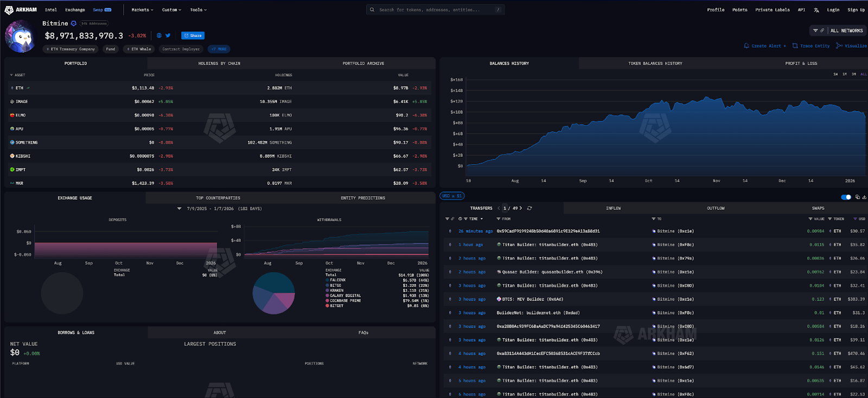Viewport: 868px width, 398px height.
Task: Open the language translation icon
Action: tap(816, 10)
